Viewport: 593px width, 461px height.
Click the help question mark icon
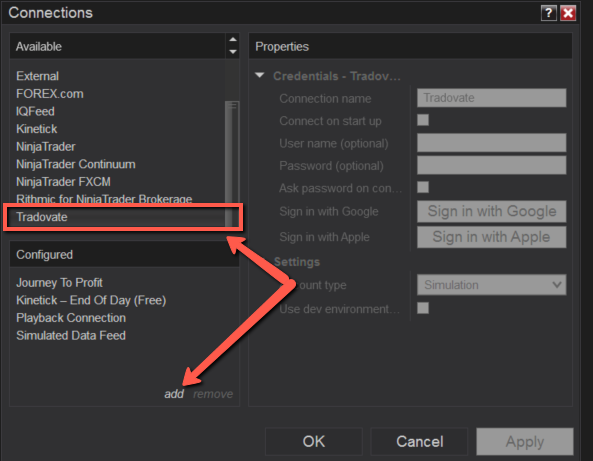[x=548, y=13]
